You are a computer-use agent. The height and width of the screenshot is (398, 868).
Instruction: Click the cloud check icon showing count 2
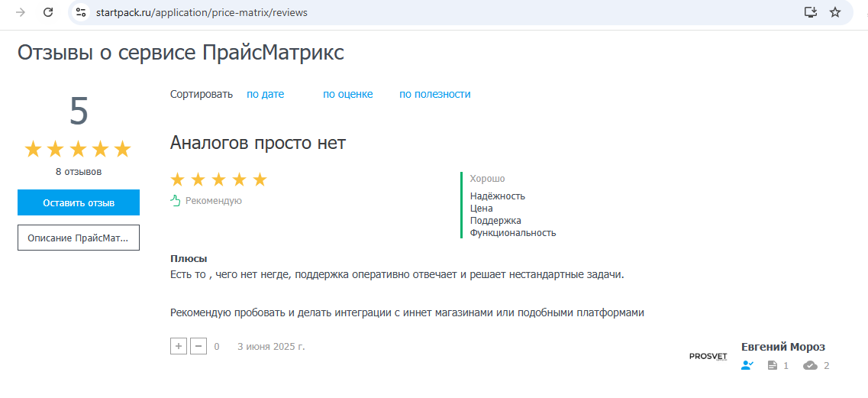(811, 366)
